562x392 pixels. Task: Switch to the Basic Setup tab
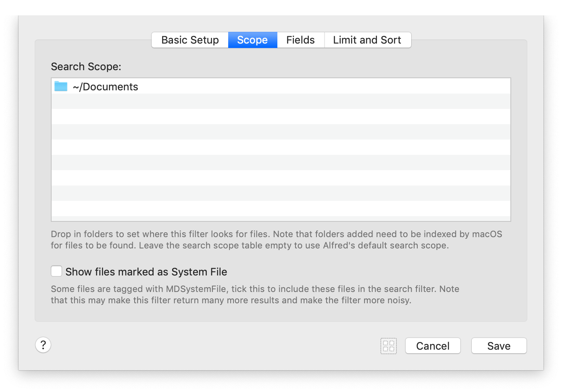tap(189, 40)
